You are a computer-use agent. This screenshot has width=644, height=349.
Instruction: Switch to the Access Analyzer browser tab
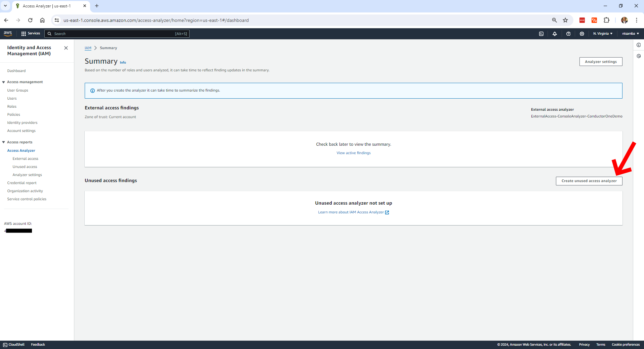point(47,6)
